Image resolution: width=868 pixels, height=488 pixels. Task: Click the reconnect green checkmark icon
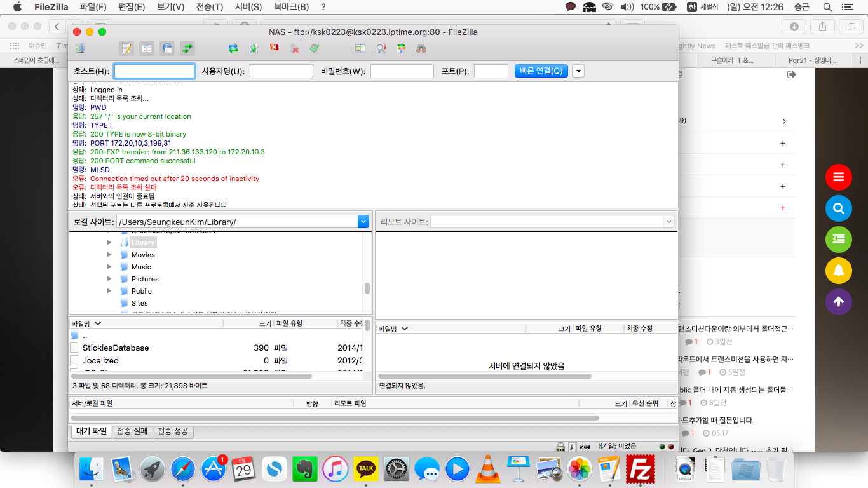coord(315,48)
